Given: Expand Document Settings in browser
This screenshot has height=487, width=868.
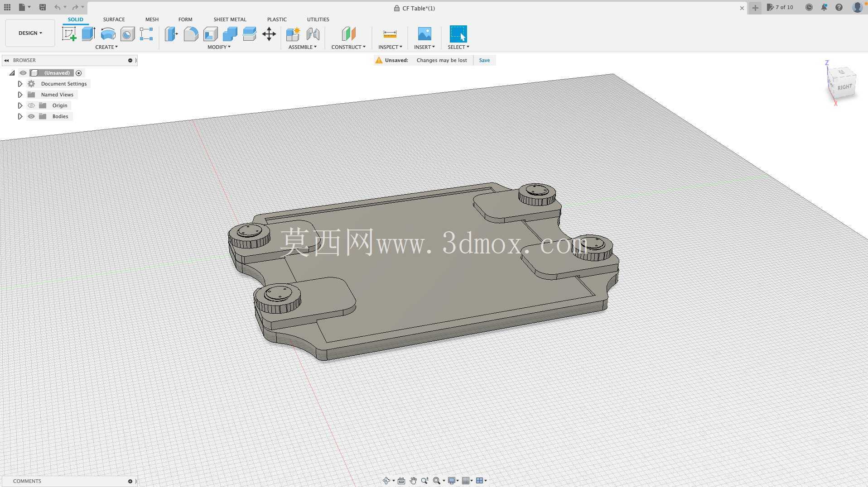Looking at the screenshot, I should coord(20,84).
